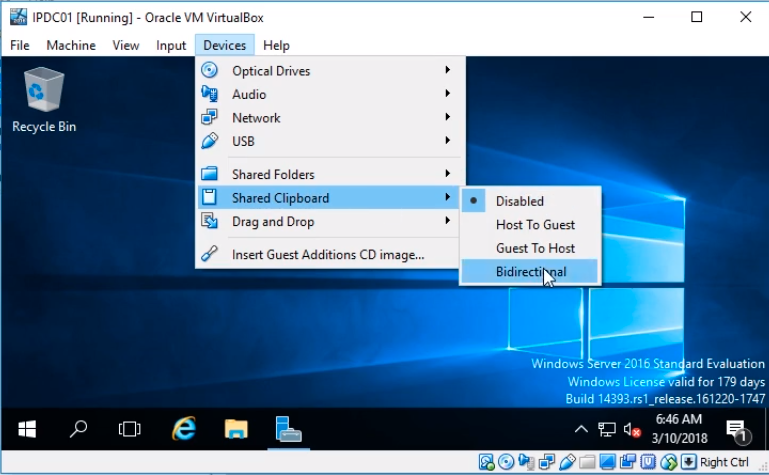Open the USB submenu entry
Viewport: 769px width, 475px height.
(x=330, y=141)
